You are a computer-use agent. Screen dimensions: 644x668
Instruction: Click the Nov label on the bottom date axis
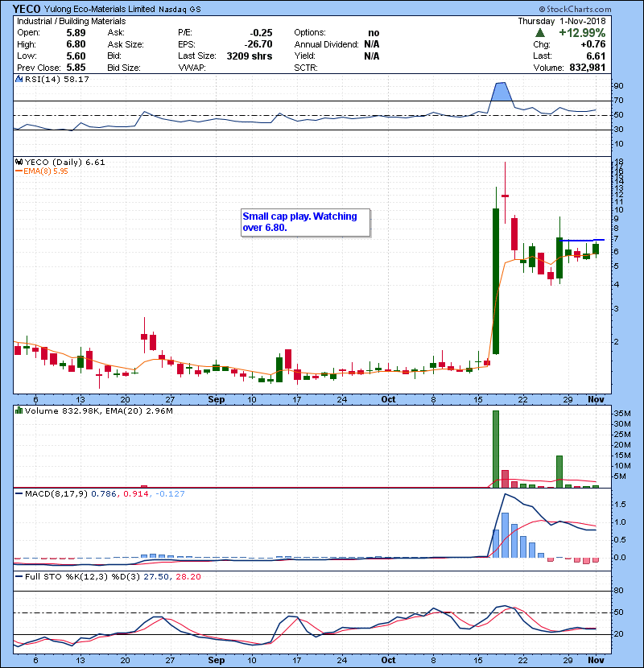pyautogui.click(x=596, y=660)
